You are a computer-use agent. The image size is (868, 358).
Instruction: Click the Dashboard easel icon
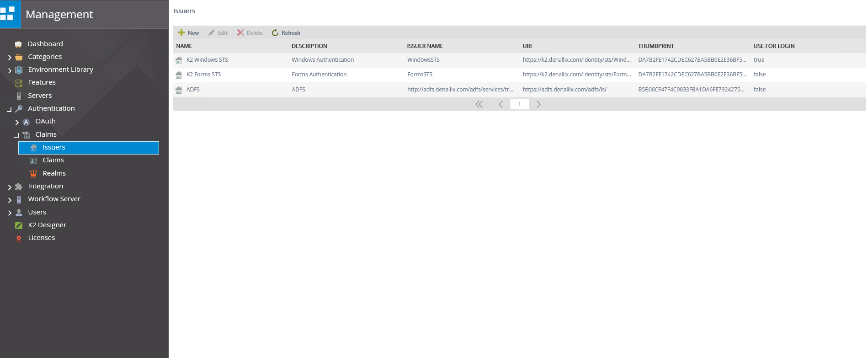tap(18, 44)
